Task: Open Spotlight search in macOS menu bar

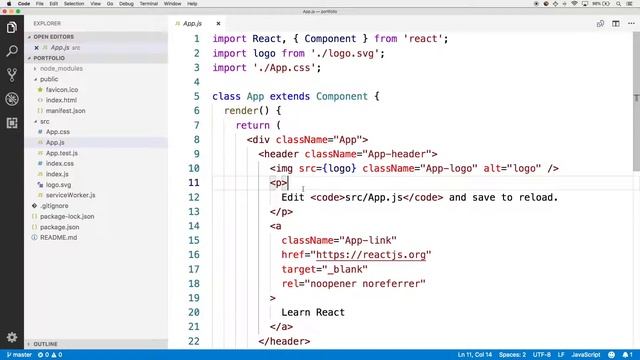Action: click(619, 4)
